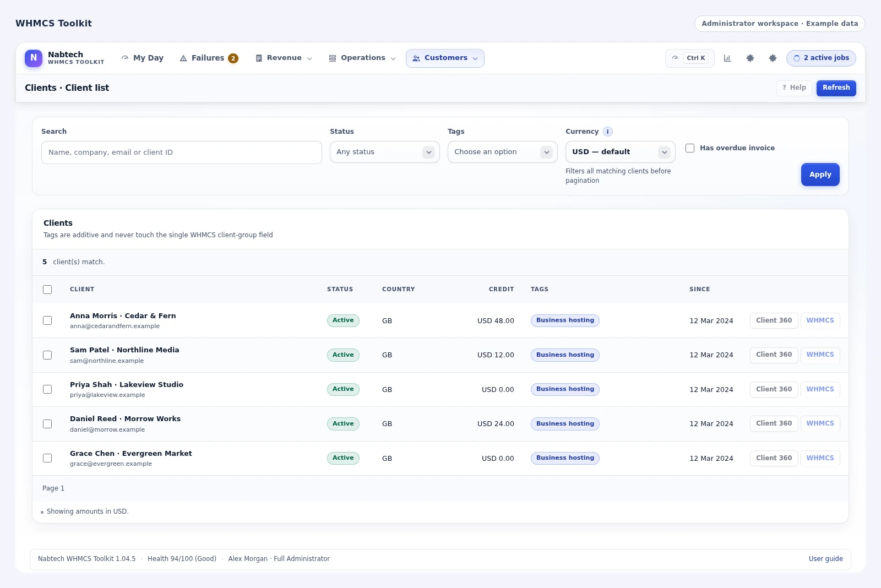Click Anna Morris Business hosting tag
The image size is (881, 588).
565,320
